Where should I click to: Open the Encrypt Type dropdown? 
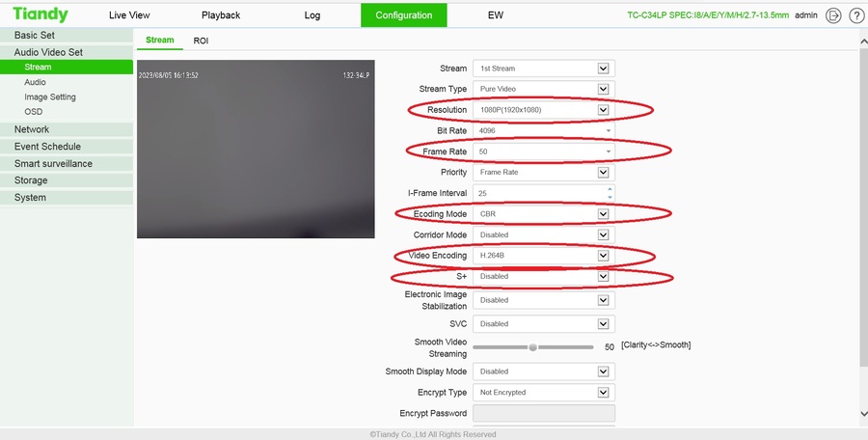coord(544,393)
